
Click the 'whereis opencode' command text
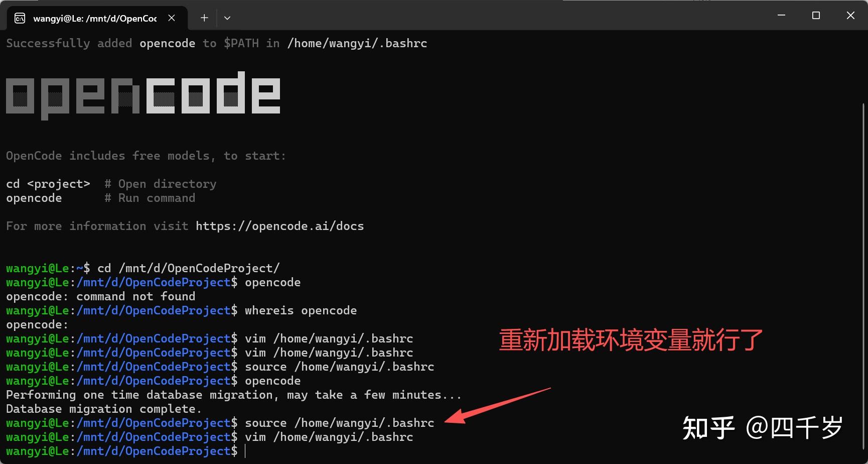pyautogui.click(x=301, y=310)
